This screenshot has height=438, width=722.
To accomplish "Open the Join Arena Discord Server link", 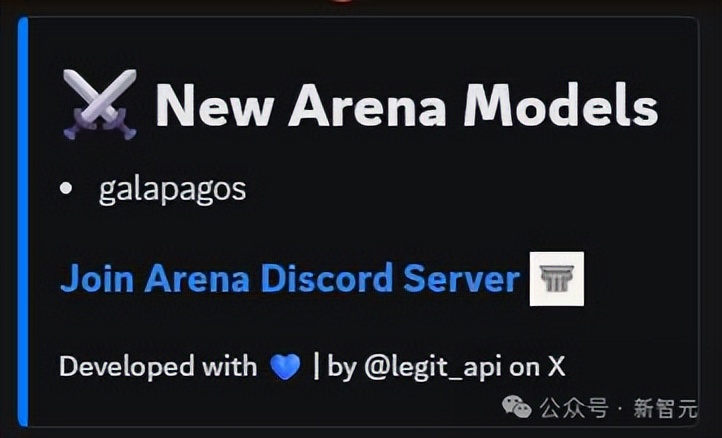I will (290, 279).
